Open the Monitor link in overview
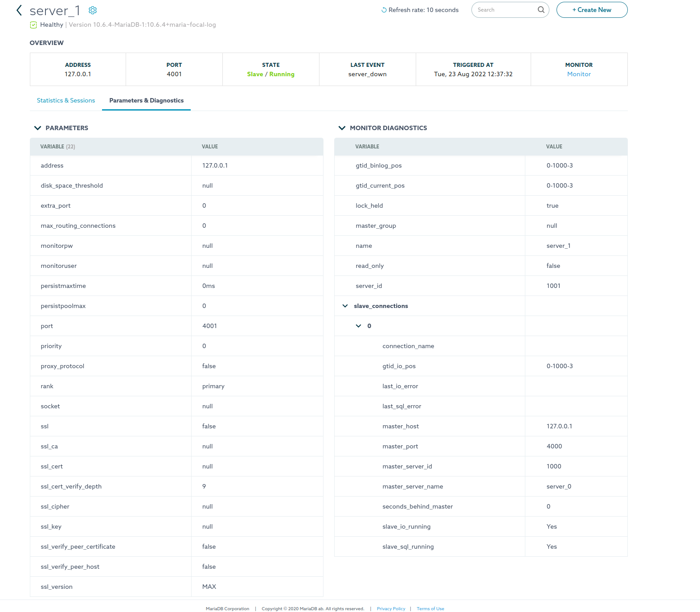The height and width of the screenshot is (612, 700). click(x=579, y=74)
